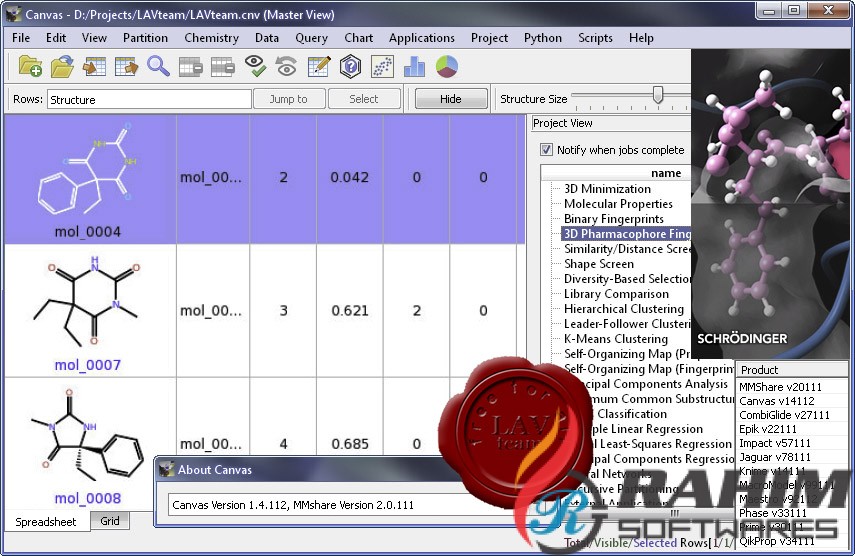855x556 pixels.
Task: Open the File menu
Action: 21,38
